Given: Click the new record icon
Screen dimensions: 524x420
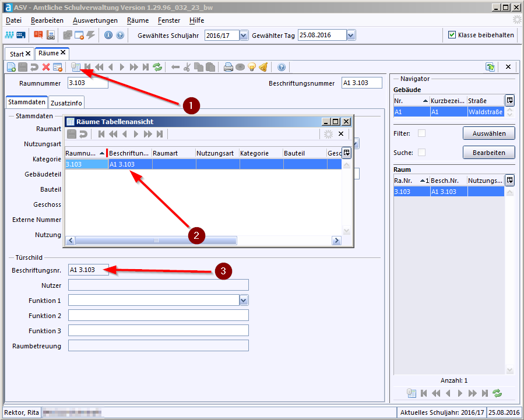Looking at the screenshot, I should (11, 67).
